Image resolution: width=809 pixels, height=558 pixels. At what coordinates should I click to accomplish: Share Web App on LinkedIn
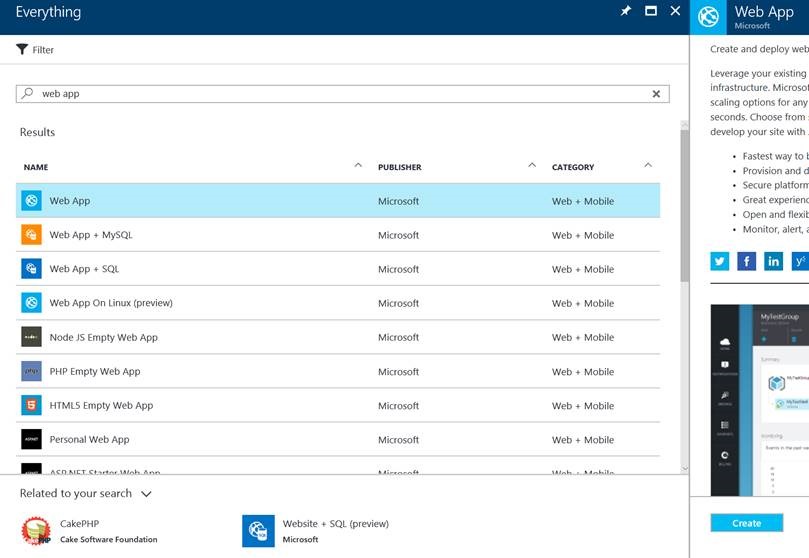(x=773, y=261)
